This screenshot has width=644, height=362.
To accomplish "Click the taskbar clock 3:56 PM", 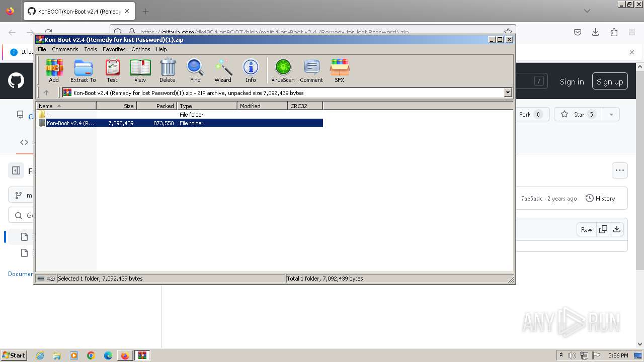I will click(x=618, y=355).
